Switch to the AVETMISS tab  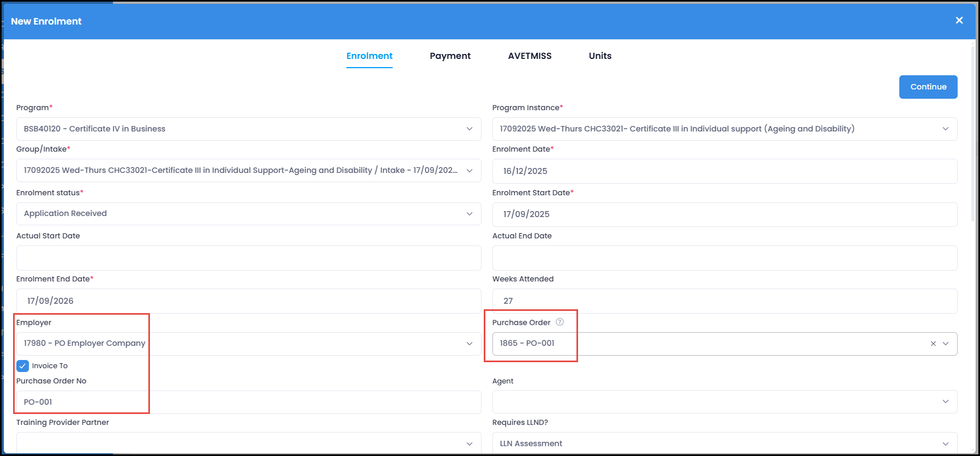[x=530, y=56]
